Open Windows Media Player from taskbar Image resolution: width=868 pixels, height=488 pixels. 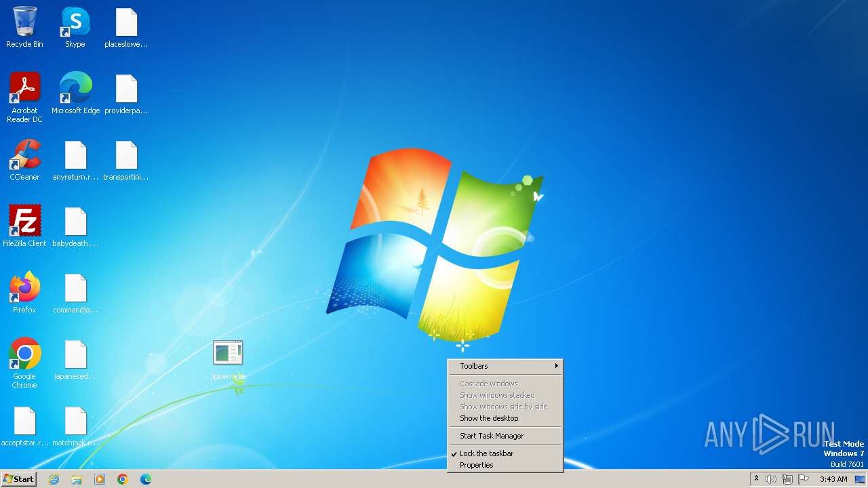(x=100, y=479)
